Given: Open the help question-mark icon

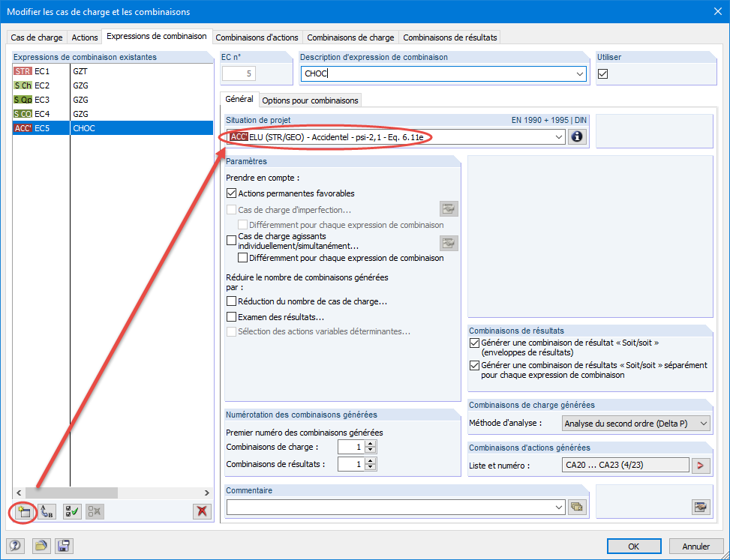Looking at the screenshot, I should point(15,546).
